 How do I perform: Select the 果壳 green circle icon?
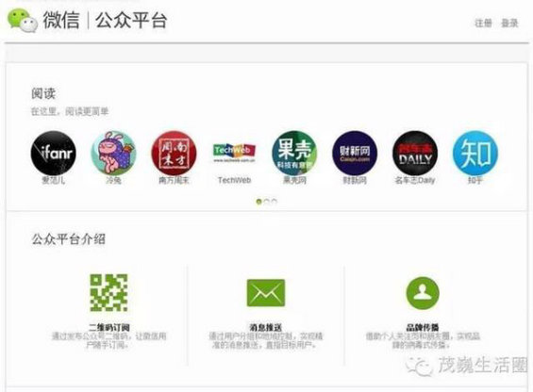(x=294, y=153)
